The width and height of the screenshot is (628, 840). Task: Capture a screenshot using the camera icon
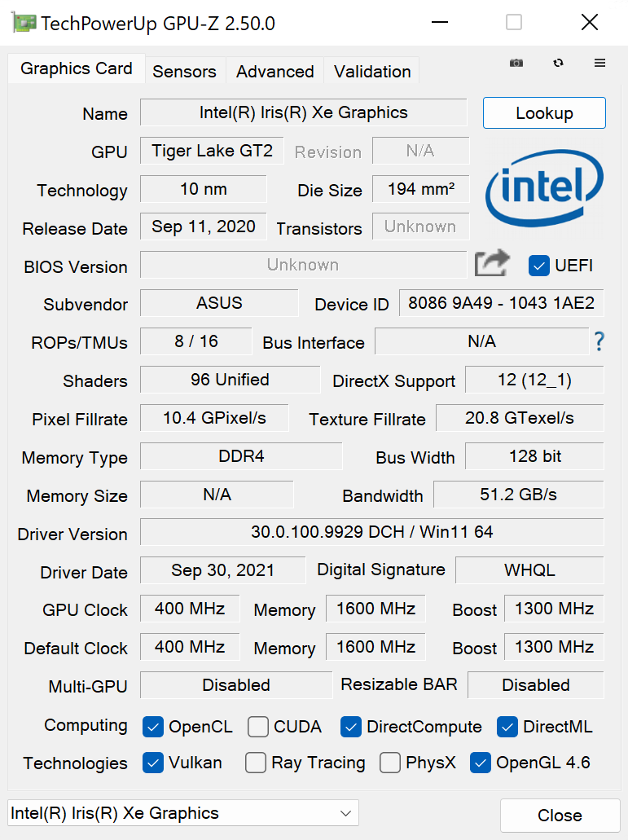(x=516, y=63)
